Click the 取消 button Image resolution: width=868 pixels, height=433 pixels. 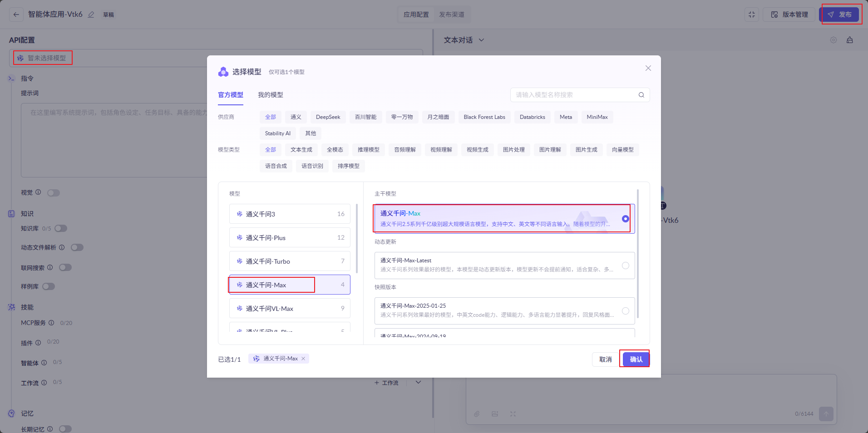606,359
